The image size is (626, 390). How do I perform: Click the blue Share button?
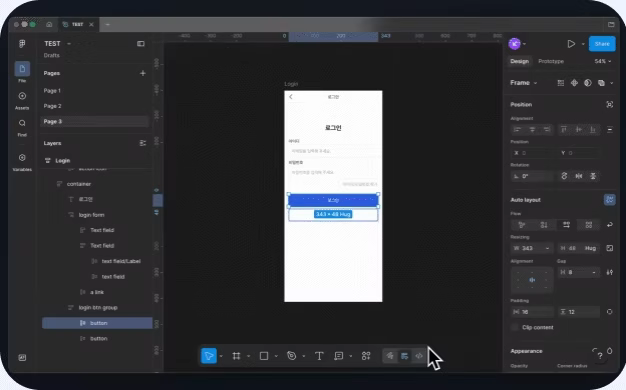602,44
